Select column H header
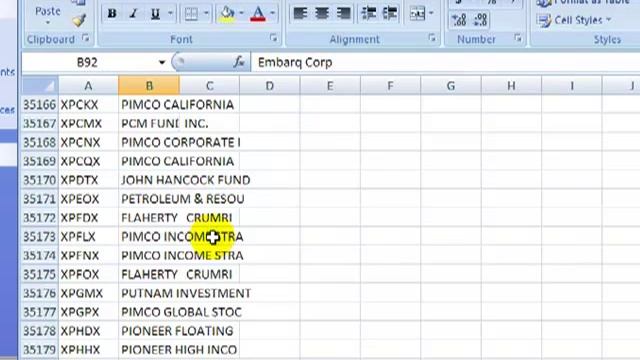The image size is (640, 360). point(511,86)
